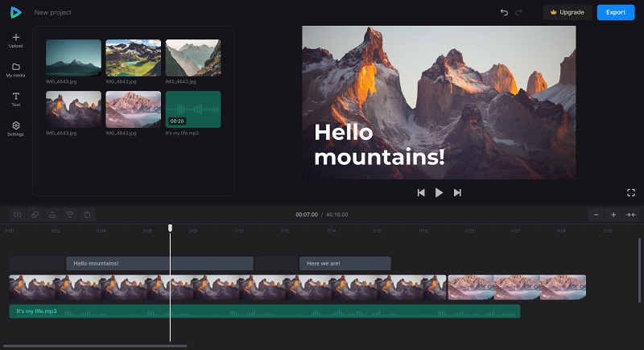Click the 0:10 mark on ruler
644x350 pixels.
(239, 231)
